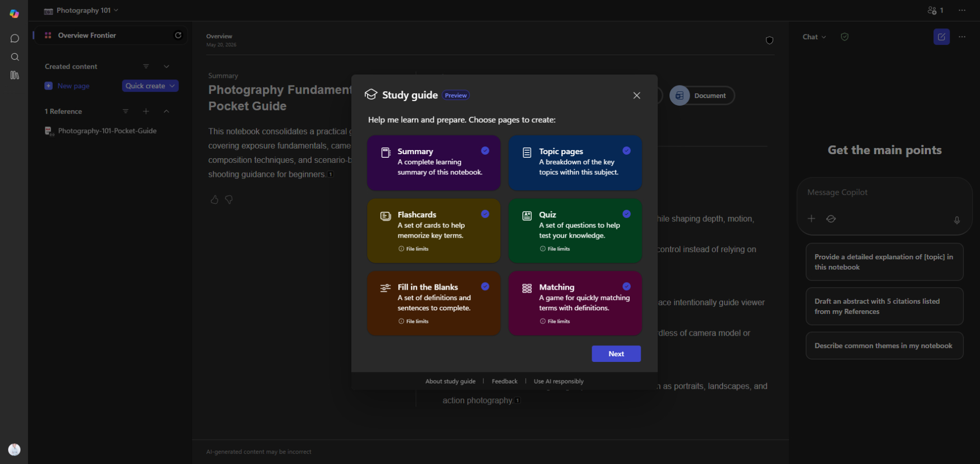The width and height of the screenshot is (980, 464).
Task: Uncheck the Fill in the Blanks option
Action: (485, 287)
